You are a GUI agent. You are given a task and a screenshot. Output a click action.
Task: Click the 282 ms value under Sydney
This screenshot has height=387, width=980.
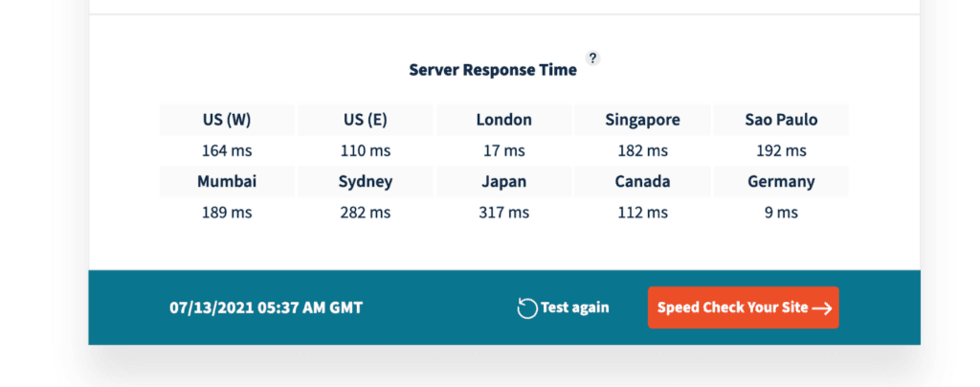365,213
